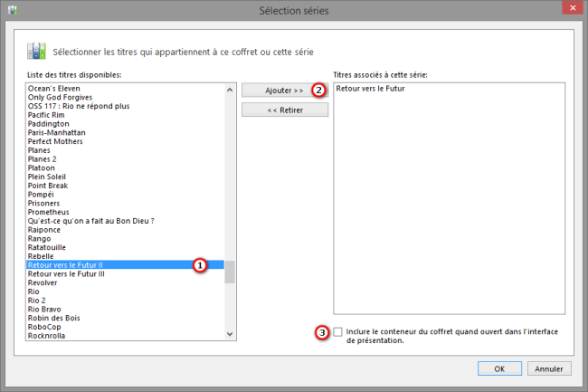588x392 pixels.
Task: Click the scroll up arrow of titles list
Action: pos(230,90)
